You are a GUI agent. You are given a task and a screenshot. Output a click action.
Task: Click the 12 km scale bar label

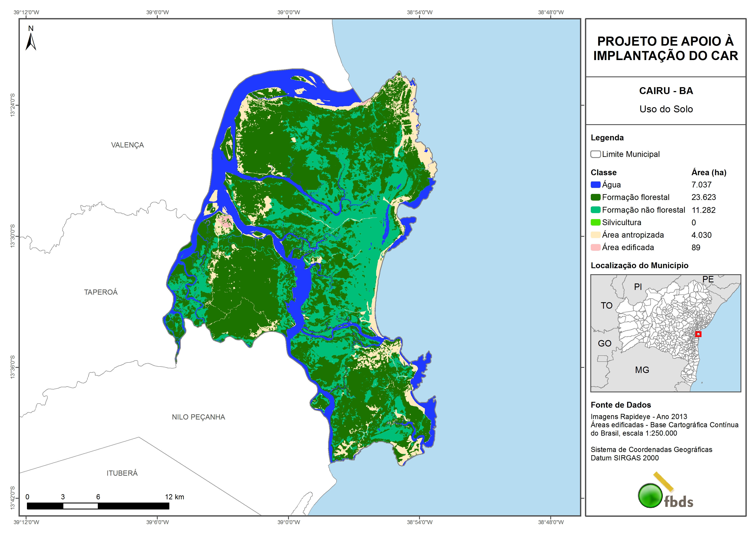point(174,497)
